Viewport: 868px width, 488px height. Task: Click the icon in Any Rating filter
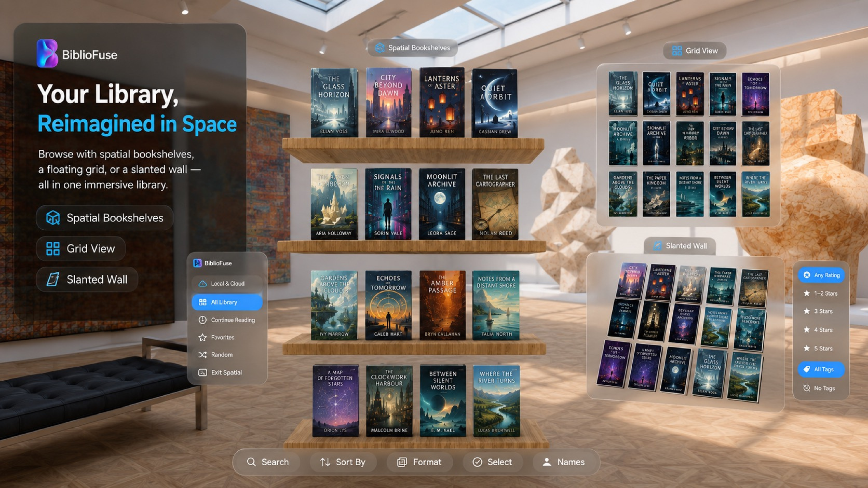(x=807, y=275)
